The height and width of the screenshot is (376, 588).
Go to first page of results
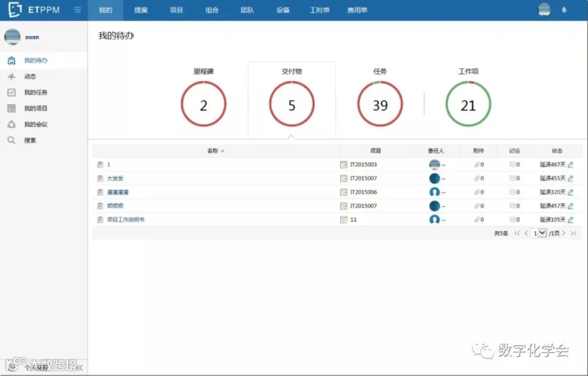coord(517,233)
